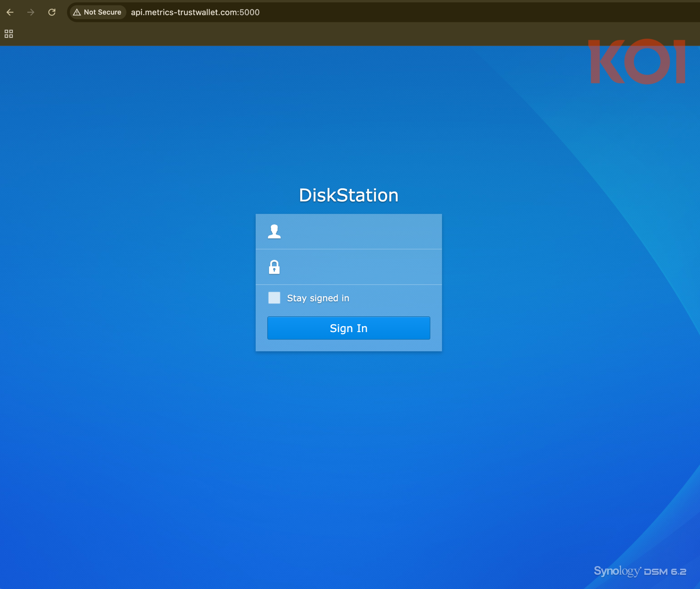The height and width of the screenshot is (589, 700).
Task: Click the browser back arrow
Action: pos(10,12)
